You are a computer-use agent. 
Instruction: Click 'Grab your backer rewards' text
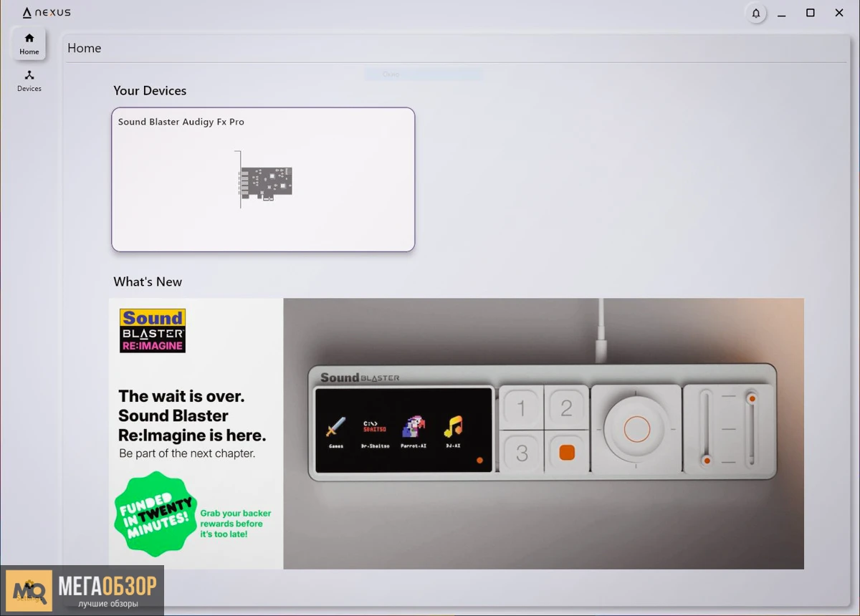tap(236, 524)
